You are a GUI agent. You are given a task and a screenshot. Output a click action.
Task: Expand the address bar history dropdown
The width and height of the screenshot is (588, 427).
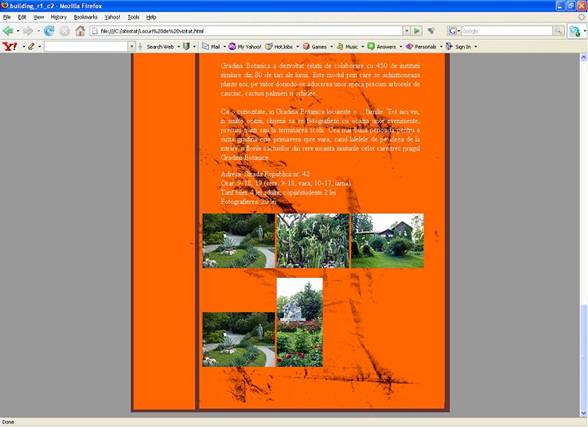click(x=406, y=31)
